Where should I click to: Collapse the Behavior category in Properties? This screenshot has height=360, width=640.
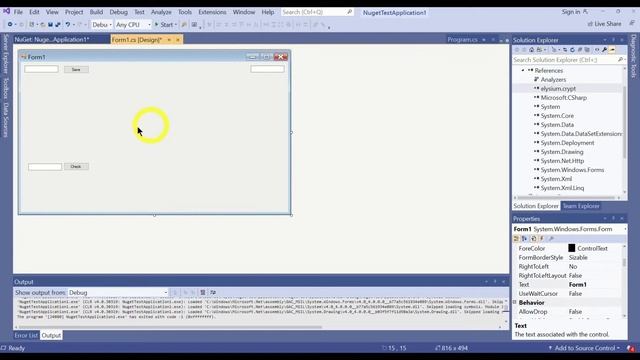pos(515,302)
